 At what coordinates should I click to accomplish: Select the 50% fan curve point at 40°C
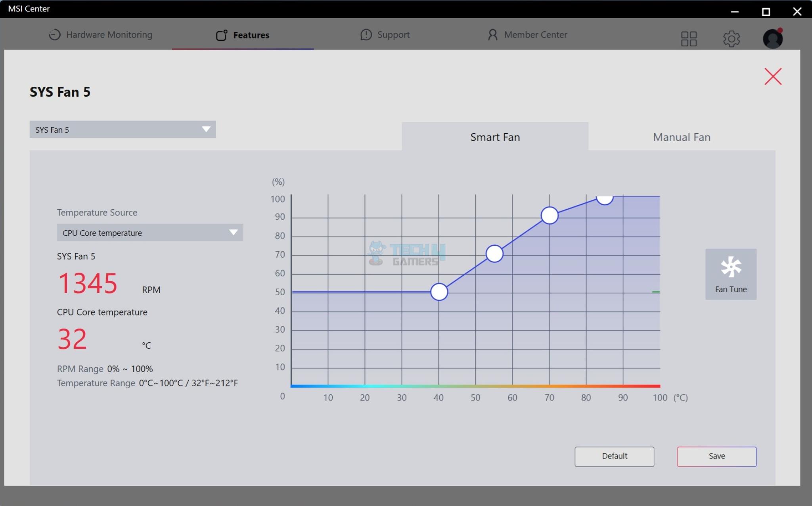(x=439, y=292)
